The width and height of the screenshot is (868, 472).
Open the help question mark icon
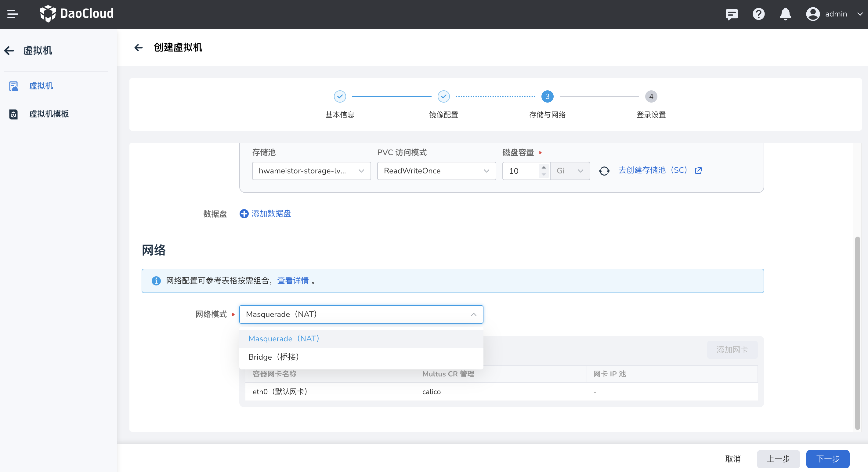[x=758, y=14]
